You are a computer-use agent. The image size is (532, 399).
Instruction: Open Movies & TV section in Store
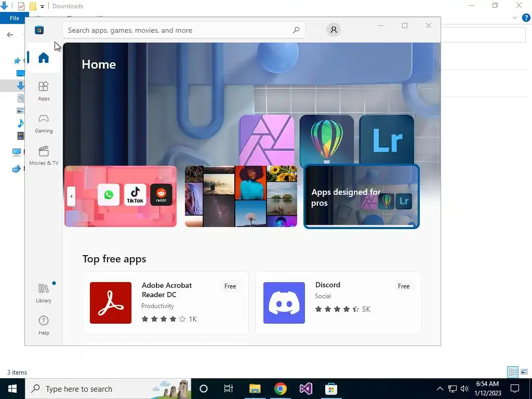(44, 155)
